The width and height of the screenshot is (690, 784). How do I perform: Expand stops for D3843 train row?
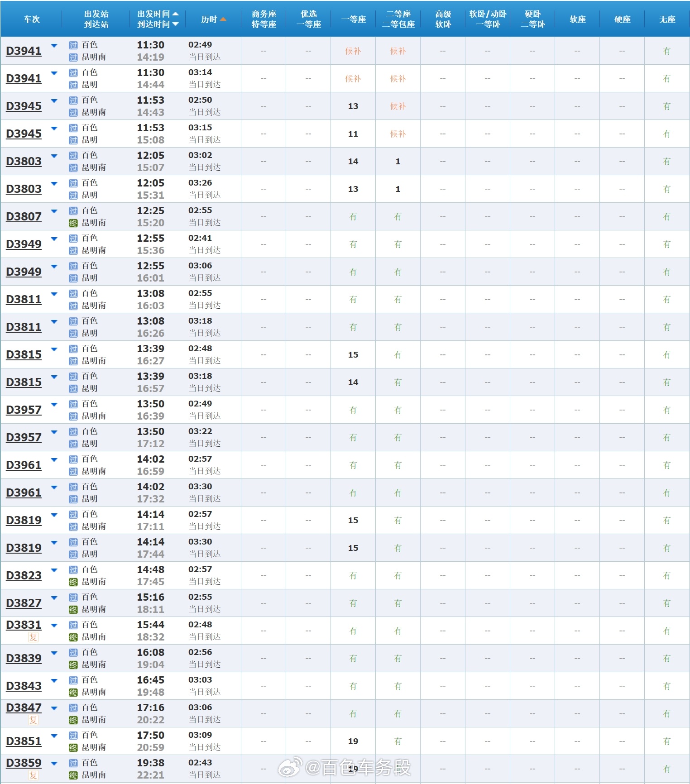54,681
